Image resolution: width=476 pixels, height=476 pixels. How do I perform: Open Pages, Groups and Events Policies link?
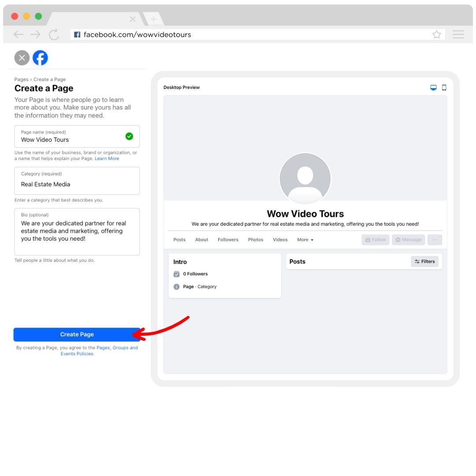99,351
